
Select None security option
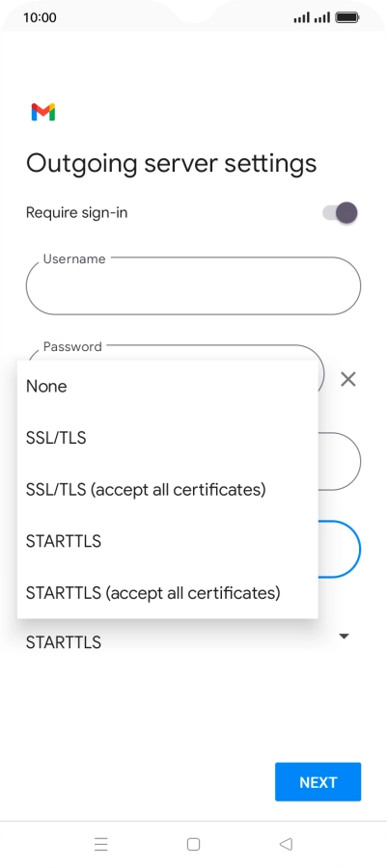click(x=168, y=387)
